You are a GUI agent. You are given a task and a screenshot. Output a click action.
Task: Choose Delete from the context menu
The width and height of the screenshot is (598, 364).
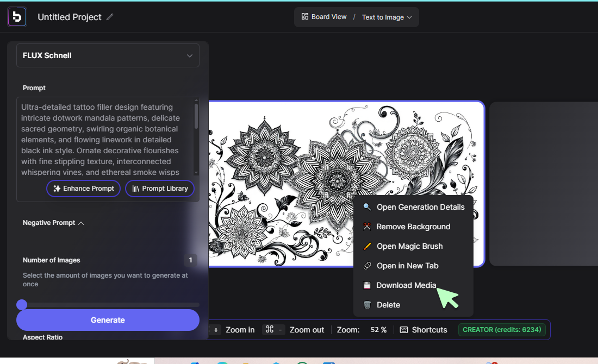(x=413, y=305)
